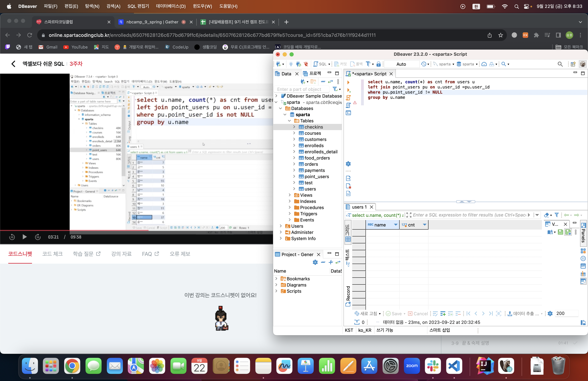Switch the 한 input source in menu bar
This screenshot has height=381, width=588.
(x=476, y=6)
